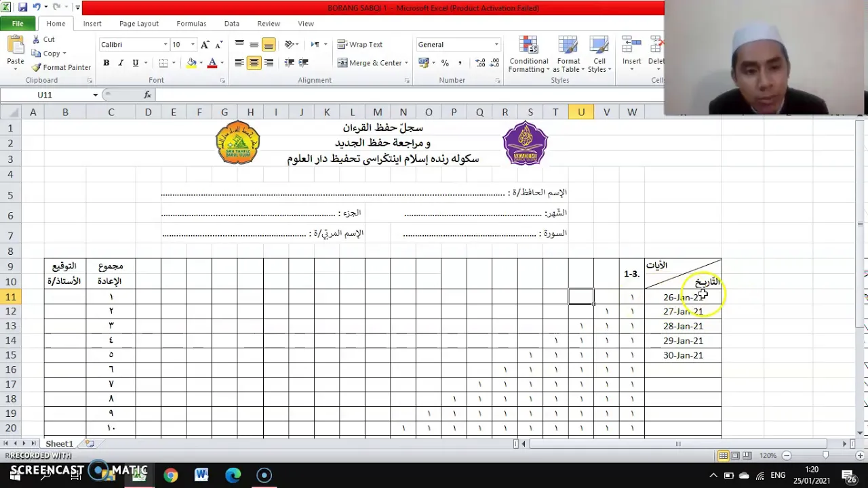Click the Increase Indent icon
Image resolution: width=868 pixels, height=488 pixels.
[303, 62]
